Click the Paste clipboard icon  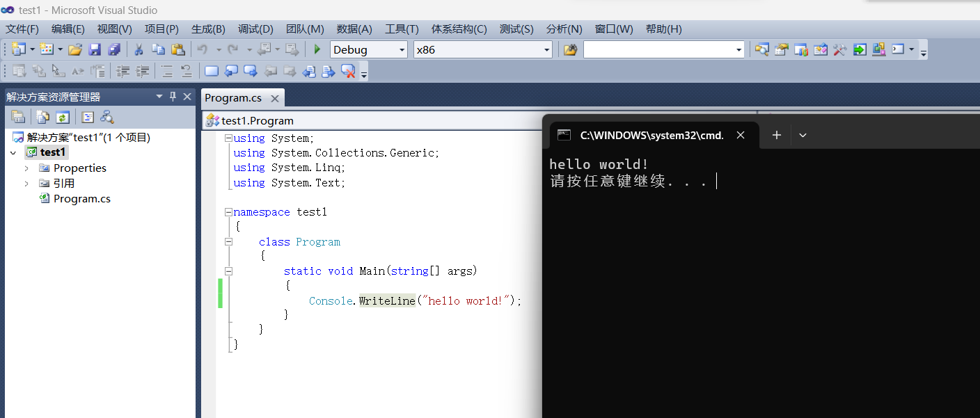[x=178, y=49]
